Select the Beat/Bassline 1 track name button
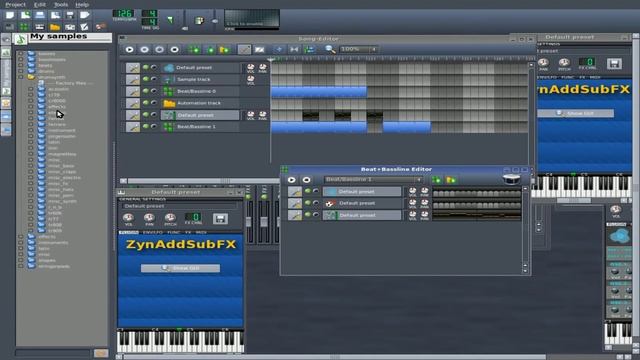The width and height of the screenshot is (640, 360). pos(201,127)
